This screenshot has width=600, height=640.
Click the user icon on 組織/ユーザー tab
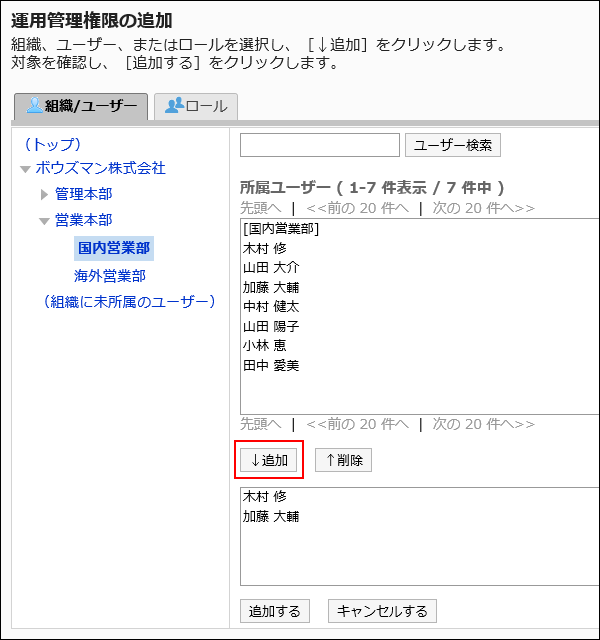[x=35, y=105]
